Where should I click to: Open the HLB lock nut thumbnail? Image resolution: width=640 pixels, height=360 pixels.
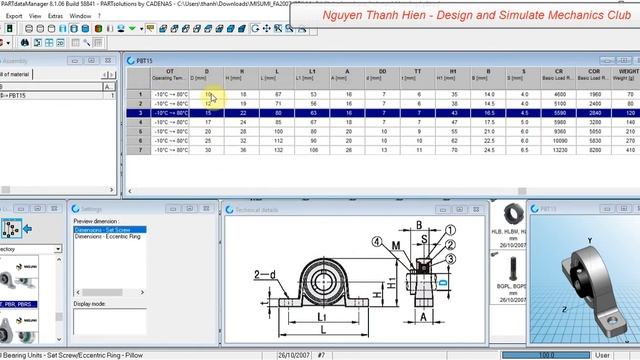click(x=513, y=213)
